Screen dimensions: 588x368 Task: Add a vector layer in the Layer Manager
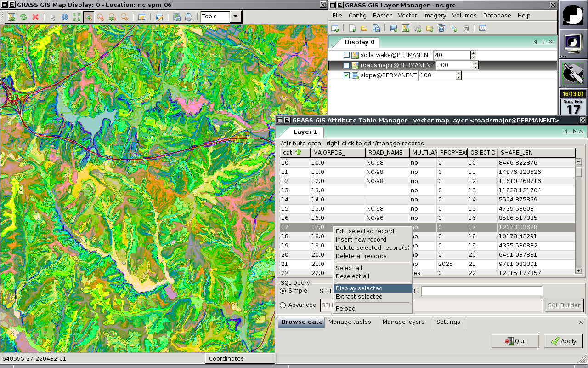click(405, 28)
